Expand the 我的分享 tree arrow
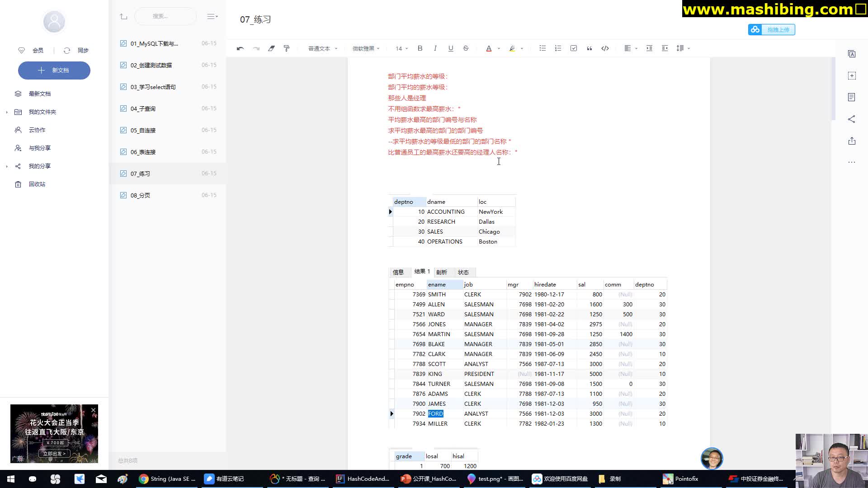 [7, 166]
